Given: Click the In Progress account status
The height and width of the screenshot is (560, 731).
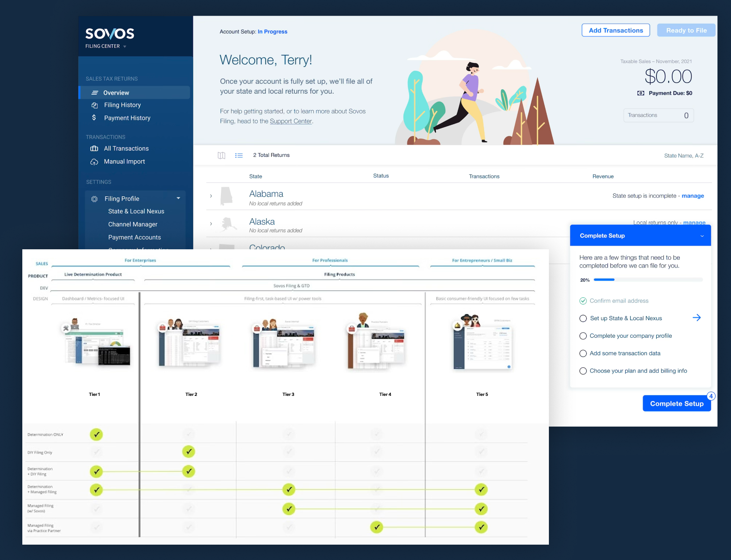Looking at the screenshot, I should (272, 32).
